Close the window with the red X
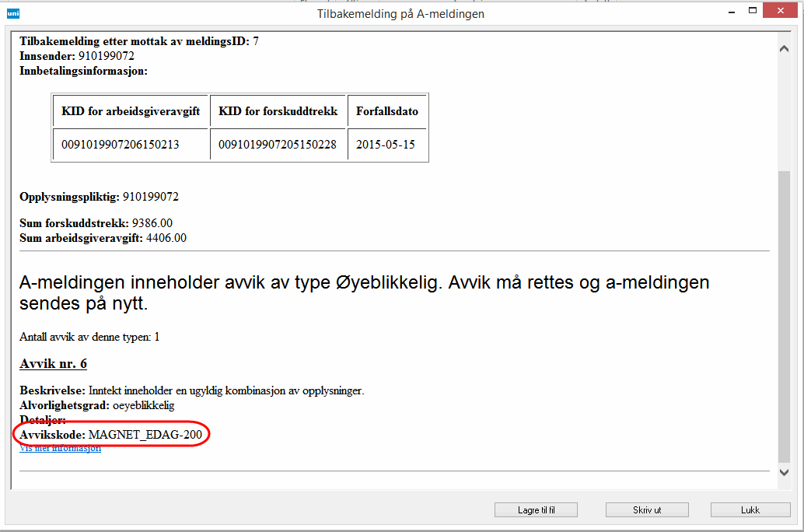Screen dimensions: 804x532 (x=781, y=12)
